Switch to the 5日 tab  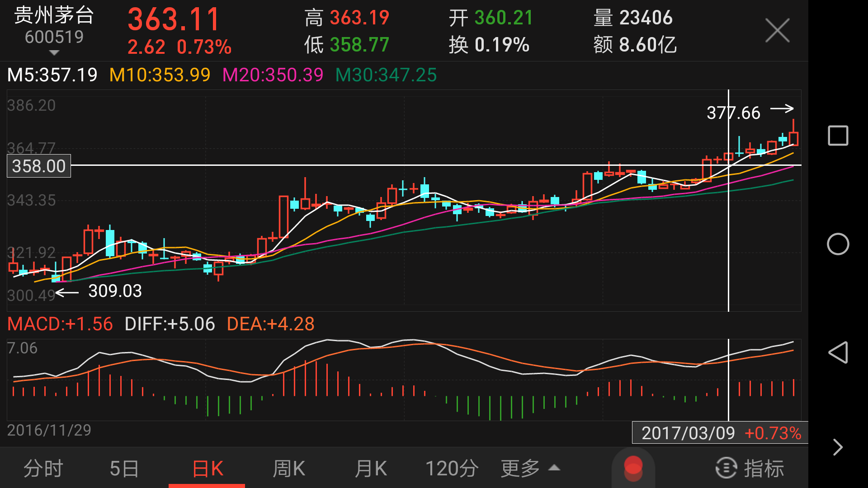coord(124,469)
